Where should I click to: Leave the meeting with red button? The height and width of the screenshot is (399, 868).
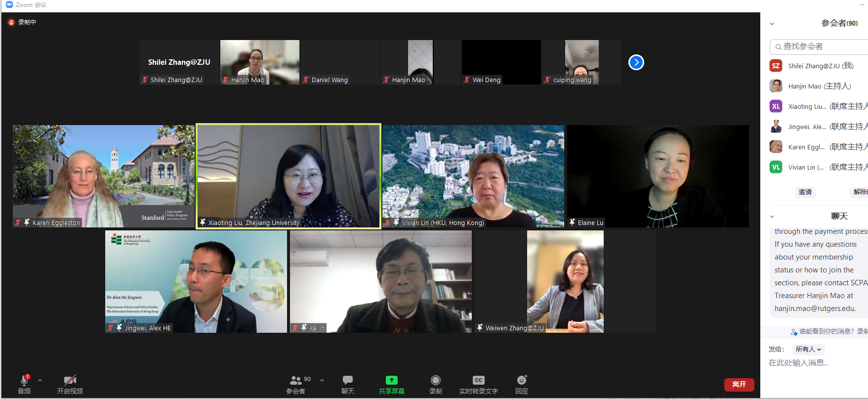[739, 385]
